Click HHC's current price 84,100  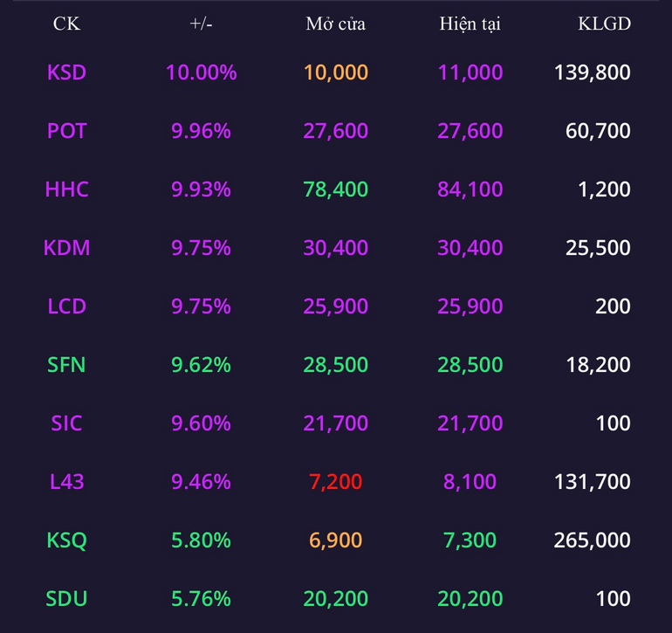(x=470, y=189)
